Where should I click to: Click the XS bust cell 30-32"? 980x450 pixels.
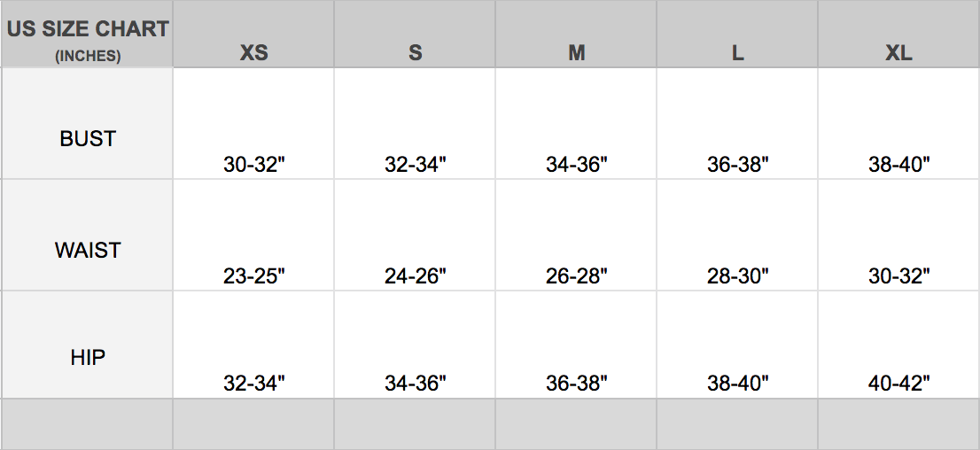[x=253, y=165]
